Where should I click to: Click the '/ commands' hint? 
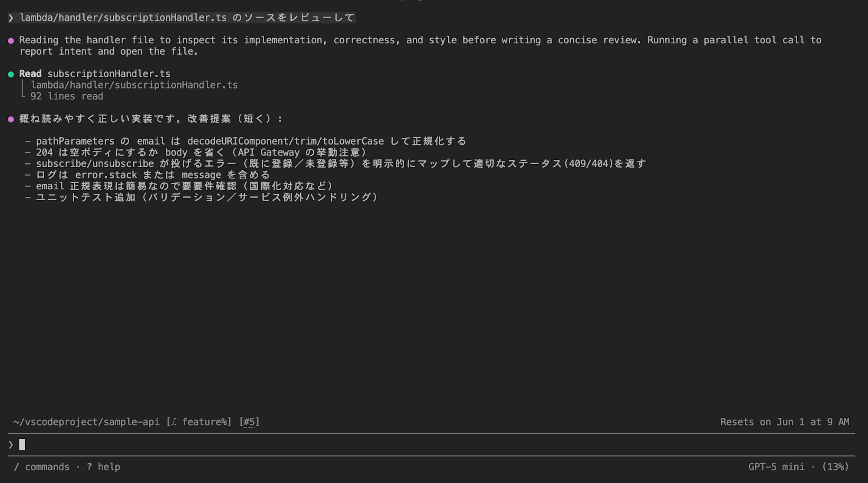tap(42, 467)
